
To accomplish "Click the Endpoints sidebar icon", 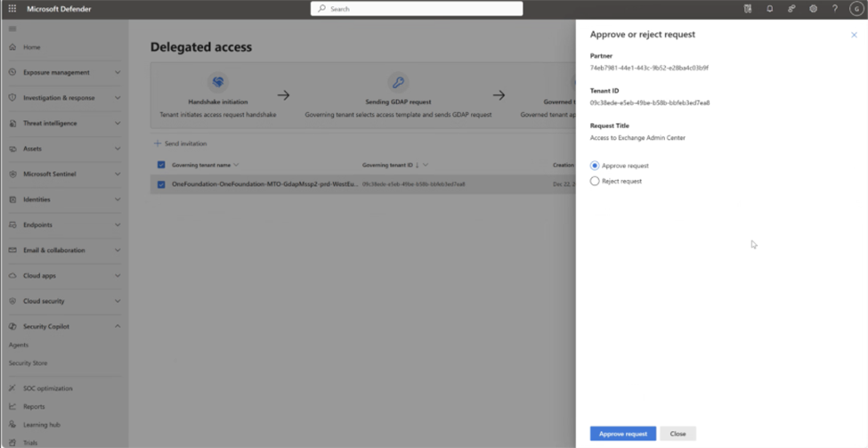I will (x=12, y=224).
